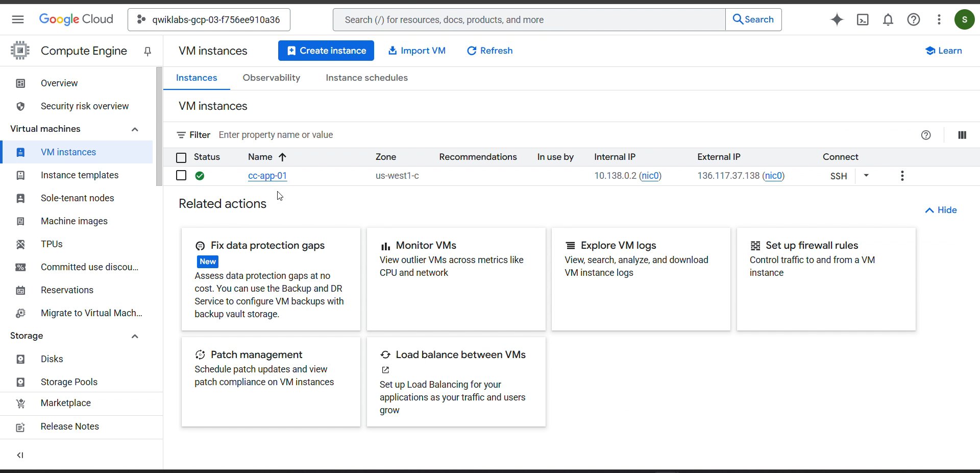
Task: Open the Patch management card
Action: [271, 382]
